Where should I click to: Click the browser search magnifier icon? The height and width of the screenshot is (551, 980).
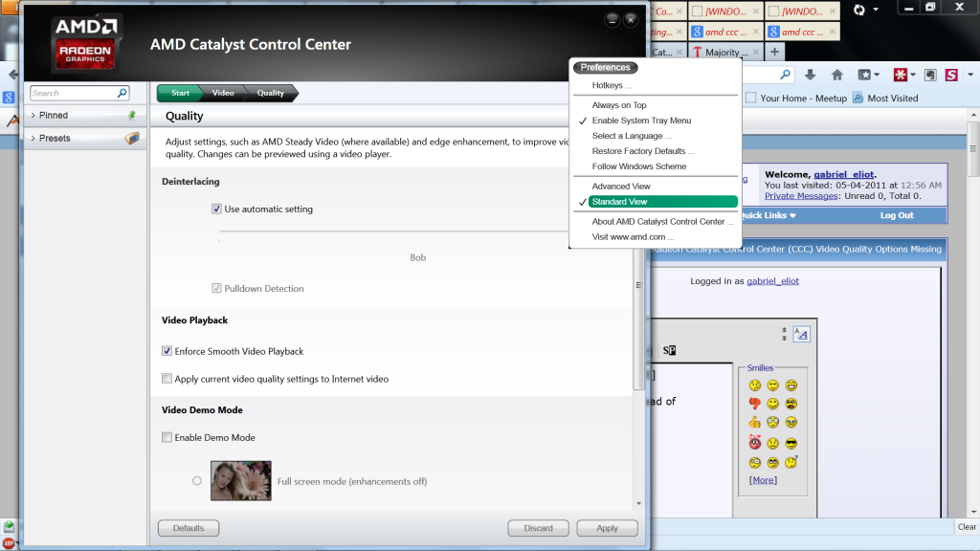point(785,75)
